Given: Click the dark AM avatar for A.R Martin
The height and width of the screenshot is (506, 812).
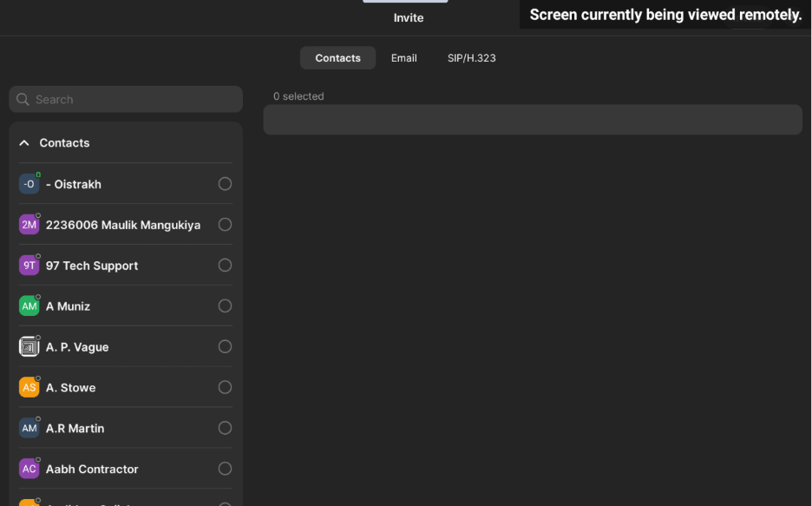Looking at the screenshot, I should coord(29,428).
